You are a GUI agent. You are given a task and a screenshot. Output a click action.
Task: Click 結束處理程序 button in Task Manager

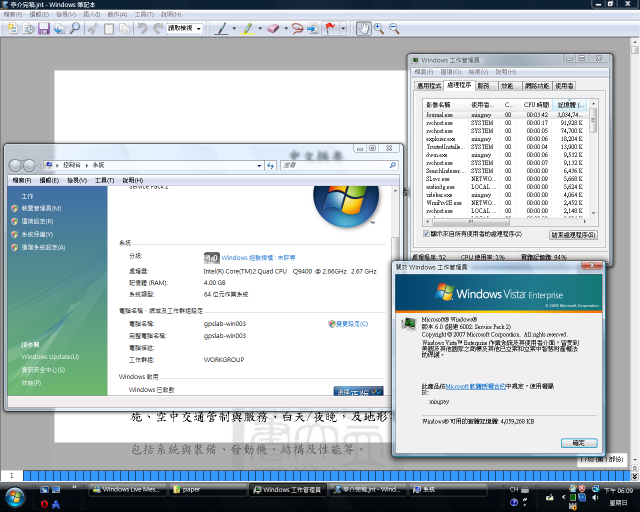click(573, 235)
